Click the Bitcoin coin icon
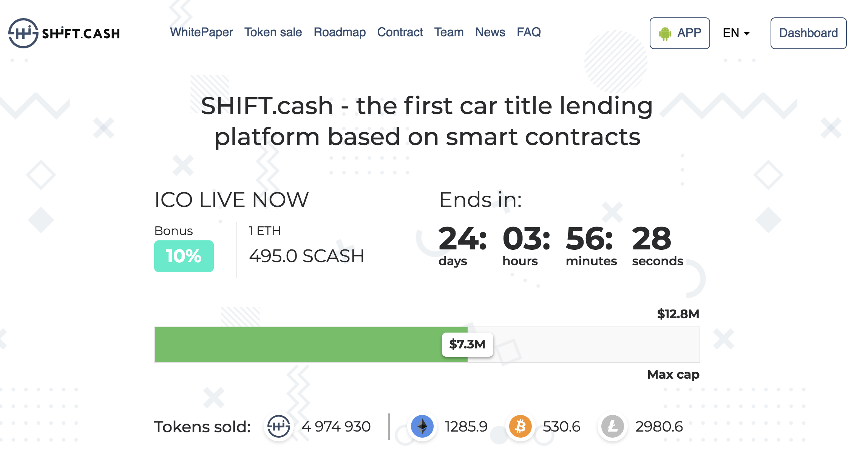The height and width of the screenshot is (455, 868). pos(520,426)
